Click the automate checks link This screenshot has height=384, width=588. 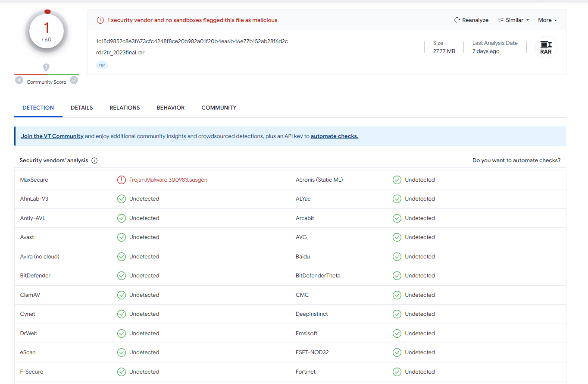tap(334, 136)
